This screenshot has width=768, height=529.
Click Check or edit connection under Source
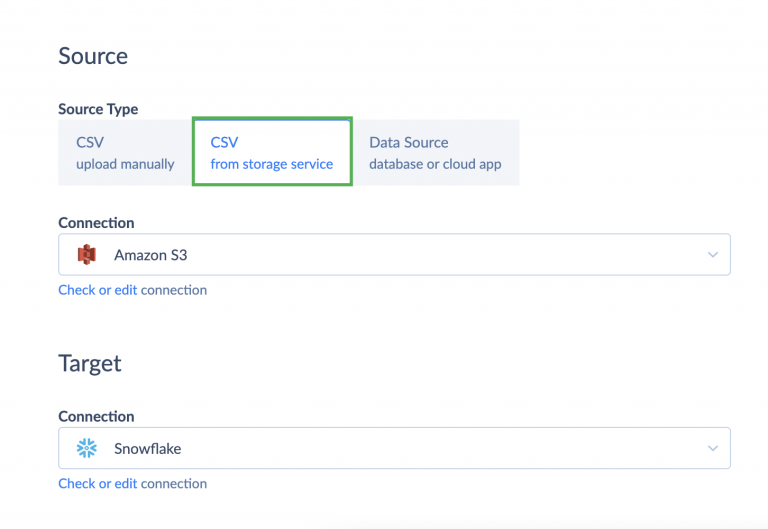(x=132, y=290)
